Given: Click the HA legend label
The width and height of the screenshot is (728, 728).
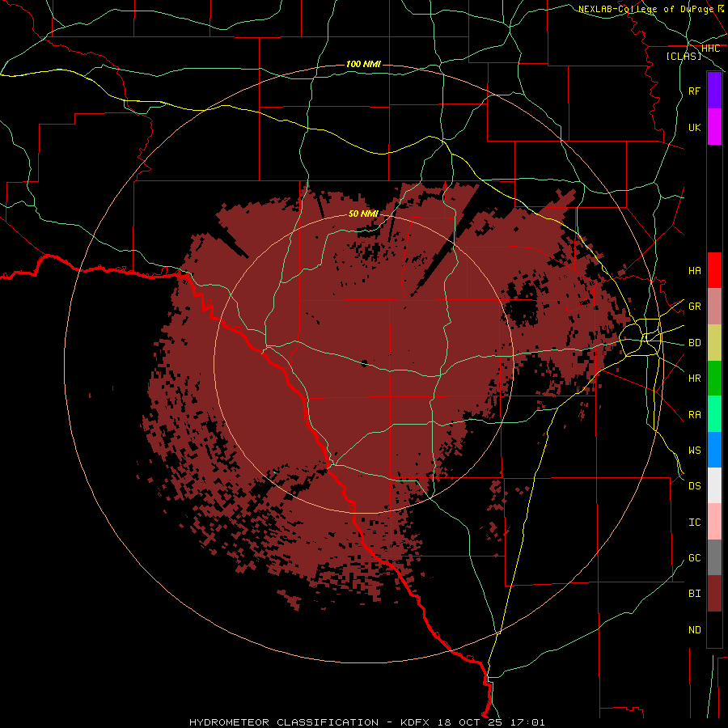Looking at the screenshot, I should 695,270.
